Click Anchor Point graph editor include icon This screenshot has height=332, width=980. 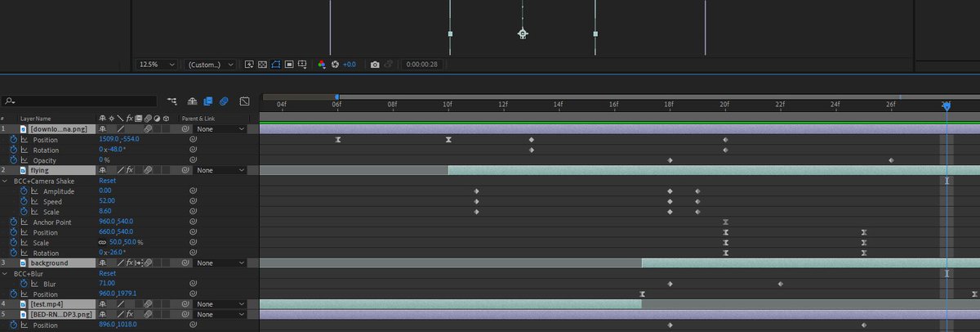tap(24, 222)
